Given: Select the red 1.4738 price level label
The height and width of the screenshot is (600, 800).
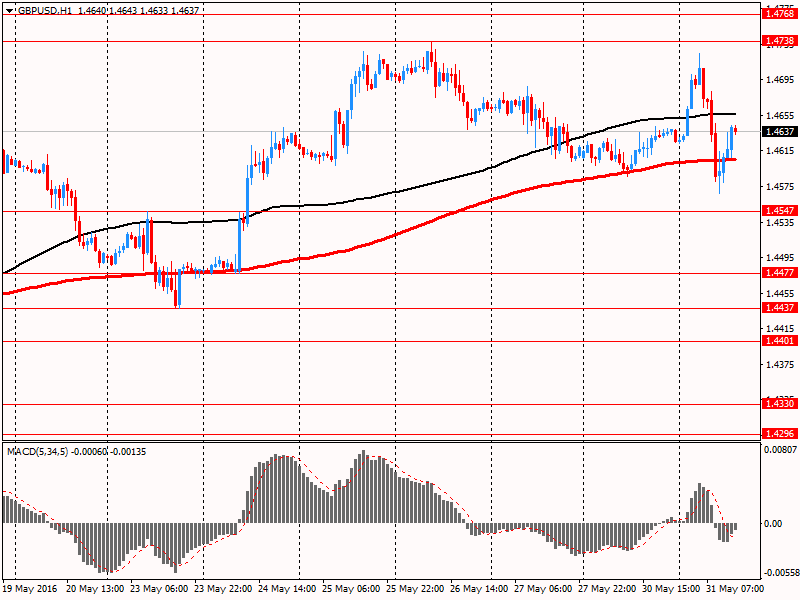Looking at the screenshot, I should tap(779, 40).
